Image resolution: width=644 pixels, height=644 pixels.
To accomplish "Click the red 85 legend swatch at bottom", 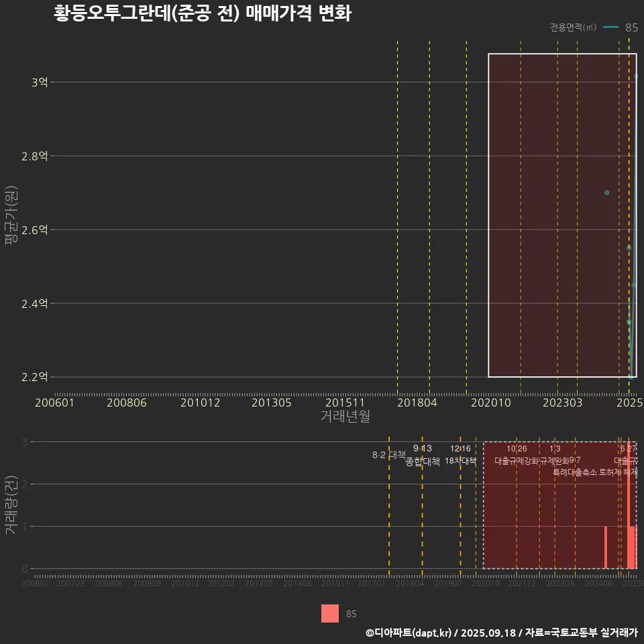I will point(329,613).
